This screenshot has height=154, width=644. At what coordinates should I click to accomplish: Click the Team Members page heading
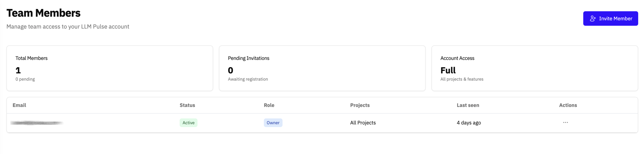[43, 13]
